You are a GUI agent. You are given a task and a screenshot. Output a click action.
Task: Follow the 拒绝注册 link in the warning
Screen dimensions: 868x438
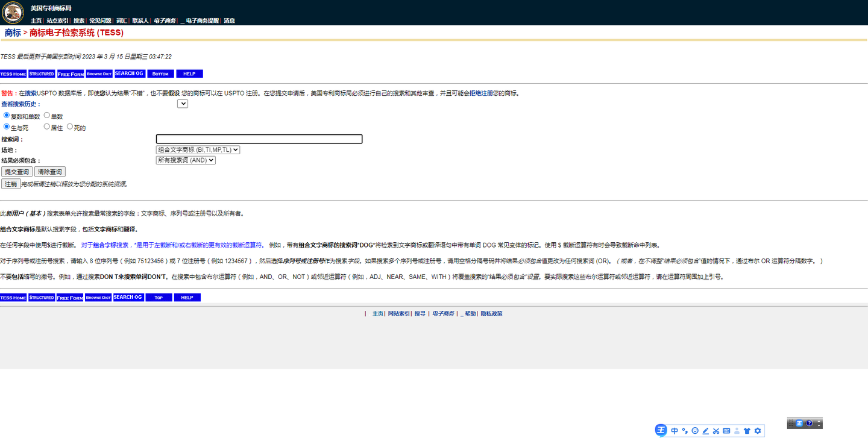(481, 93)
